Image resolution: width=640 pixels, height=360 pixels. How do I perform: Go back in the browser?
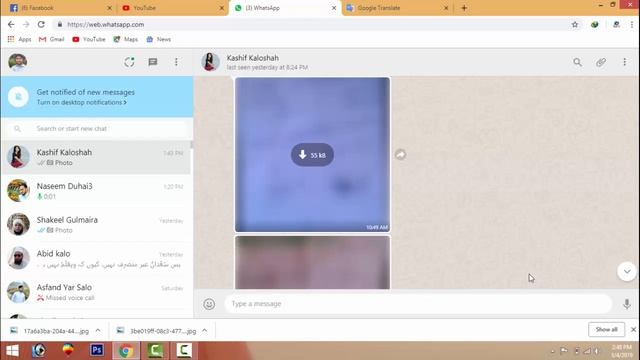coord(11,24)
